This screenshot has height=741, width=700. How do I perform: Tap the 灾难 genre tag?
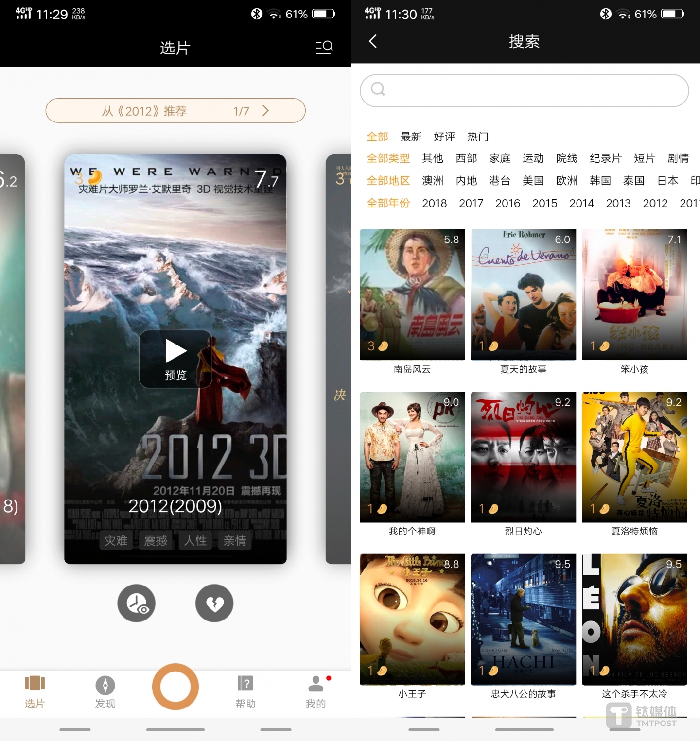116,541
